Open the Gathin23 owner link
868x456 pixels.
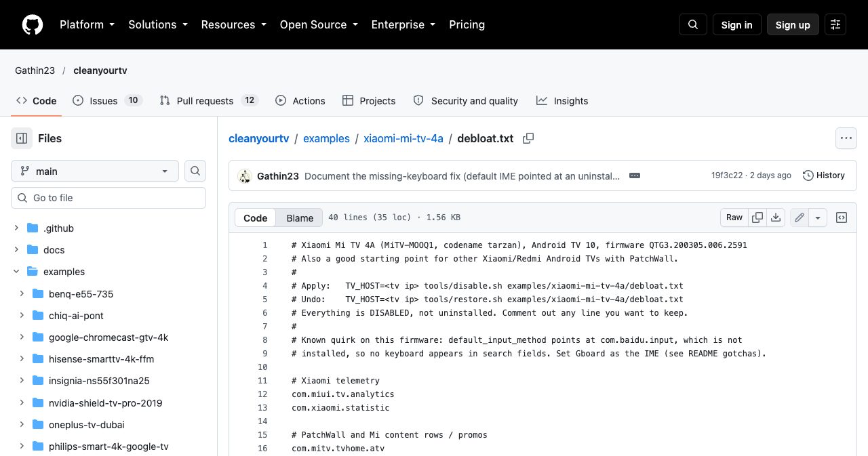(35, 70)
